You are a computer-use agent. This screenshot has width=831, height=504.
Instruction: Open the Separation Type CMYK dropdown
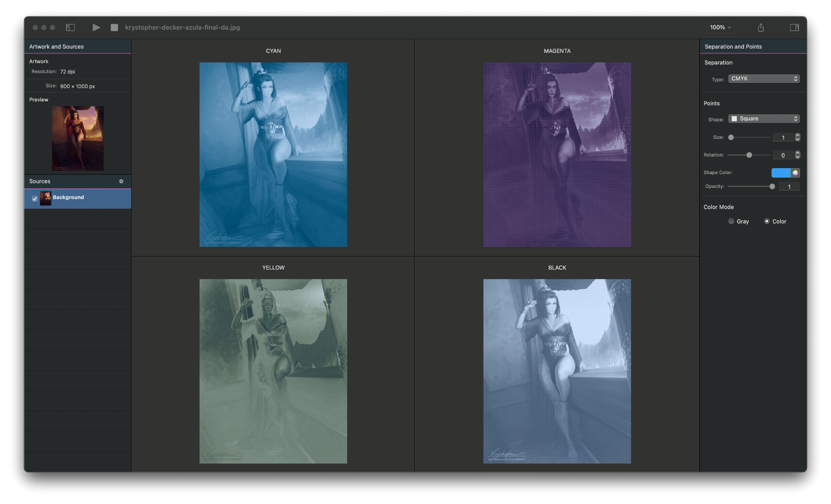(x=764, y=79)
